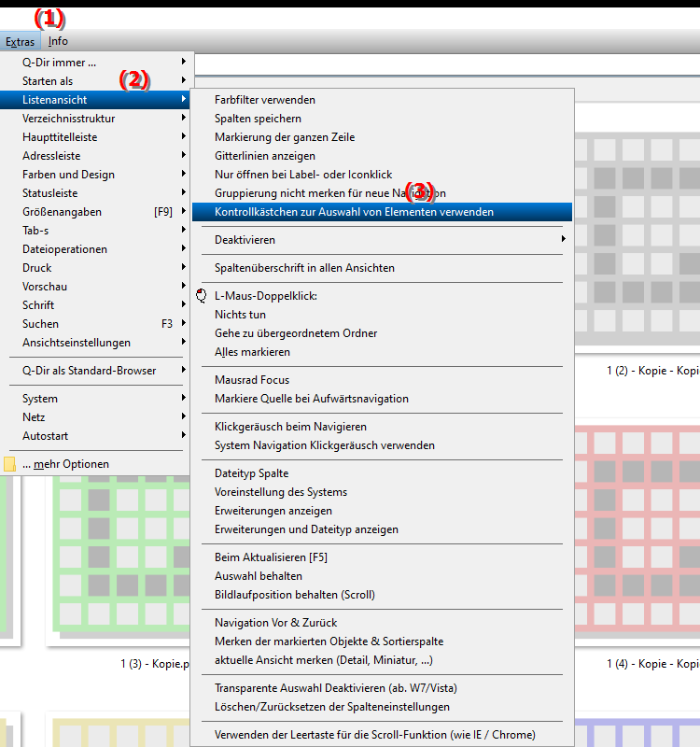
Task: Expand the Verzeichnisstruktur submenu
Action: (95, 119)
